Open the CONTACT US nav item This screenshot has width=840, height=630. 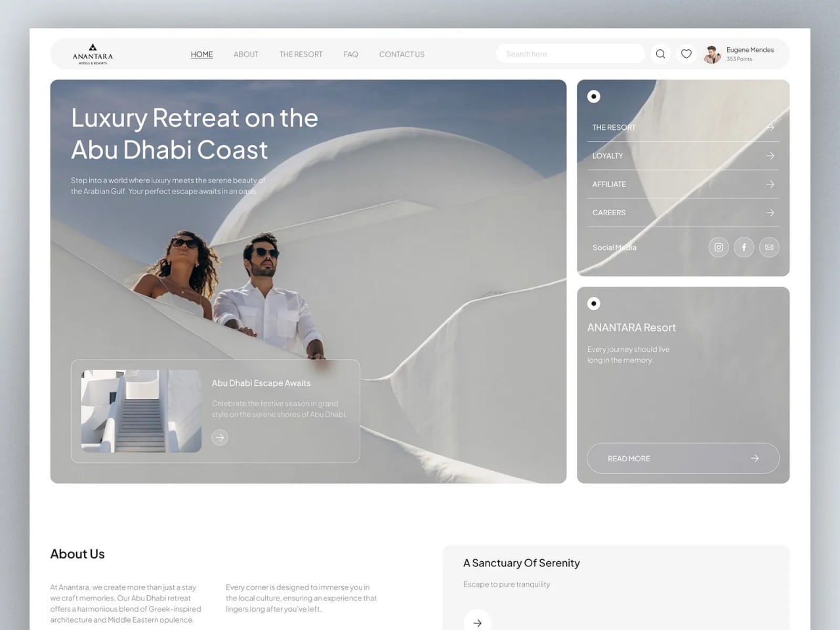click(402, 54)
